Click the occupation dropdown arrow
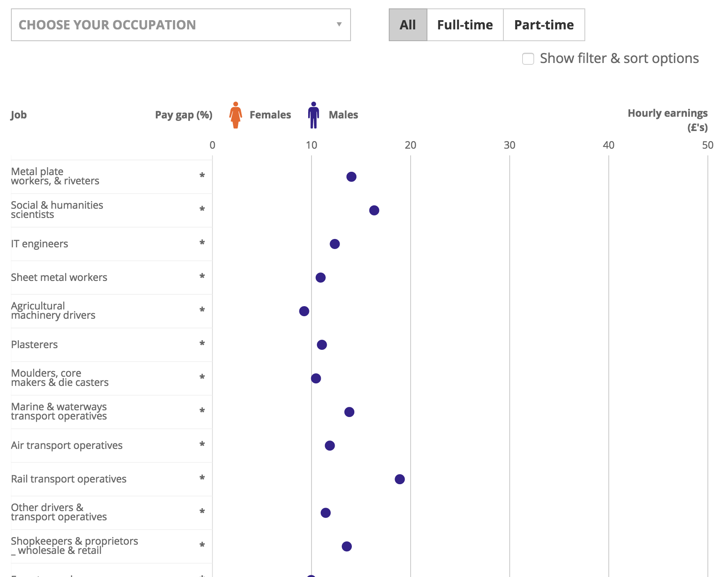This screenshot has height=577, width=728. coord(339,24)
